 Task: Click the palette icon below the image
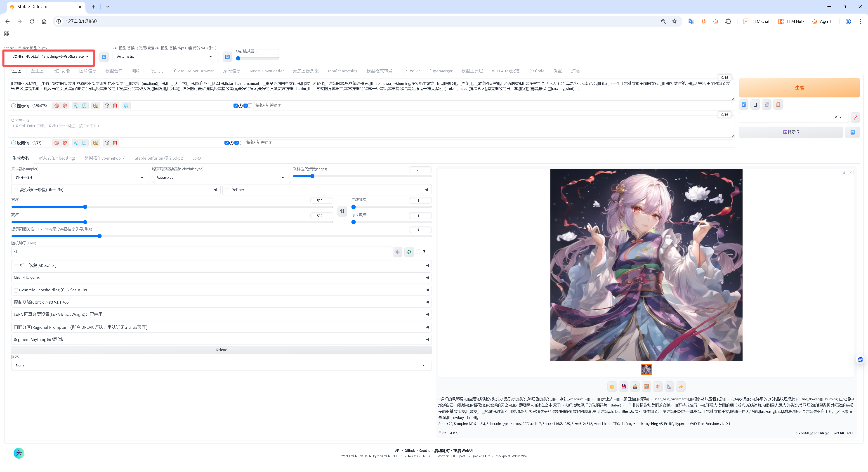658,386
